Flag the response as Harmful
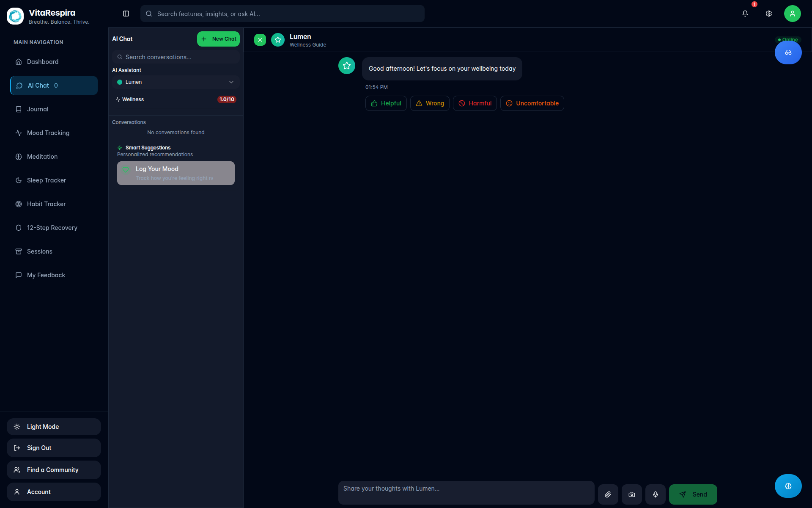812x508 pixels. (475, 103)
